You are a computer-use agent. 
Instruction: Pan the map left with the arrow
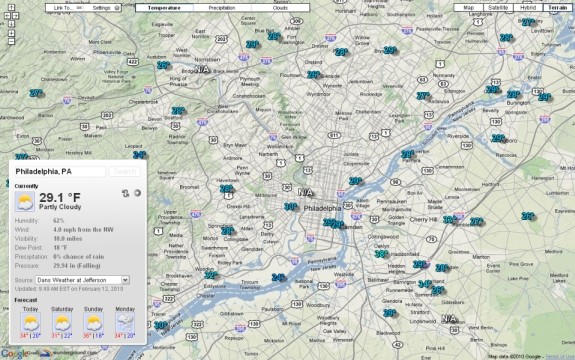(7, 16)
